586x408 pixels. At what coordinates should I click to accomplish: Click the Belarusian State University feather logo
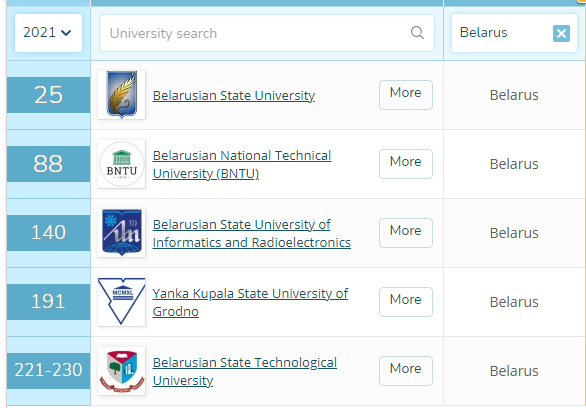click(121, 95)
